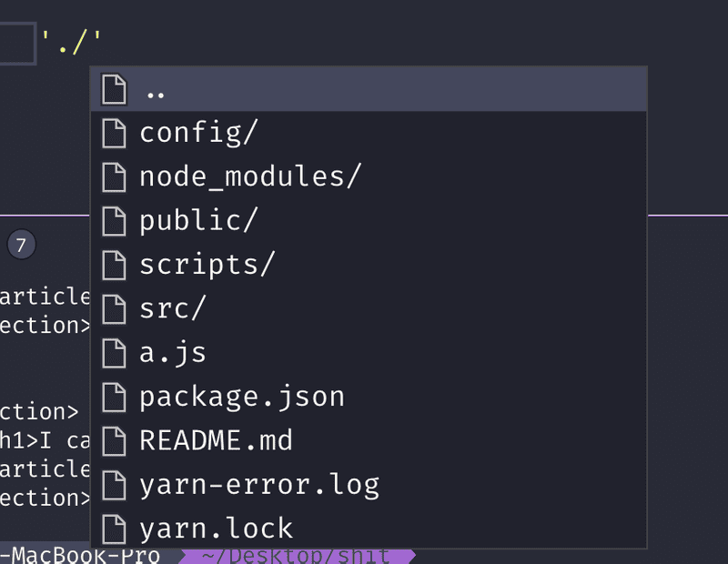Click the './' string in the editor
The height and width of the screenshot is (564, 728).
point(71,41)
